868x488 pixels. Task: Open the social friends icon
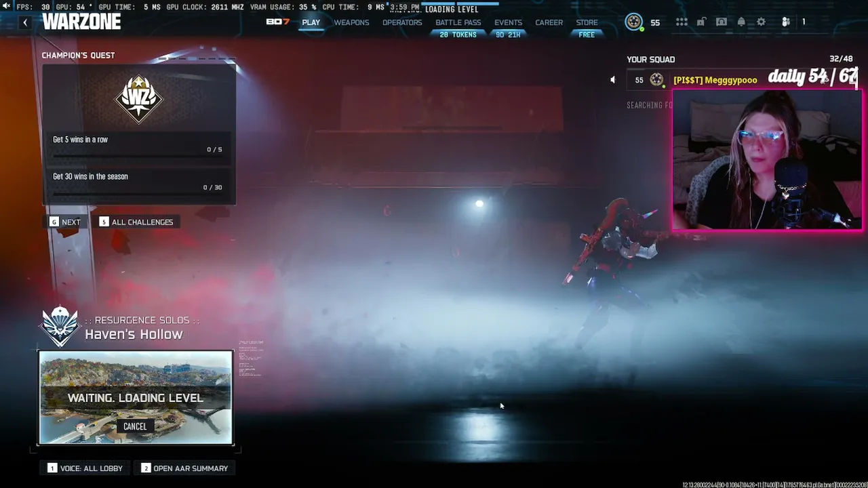click(786, 22)
